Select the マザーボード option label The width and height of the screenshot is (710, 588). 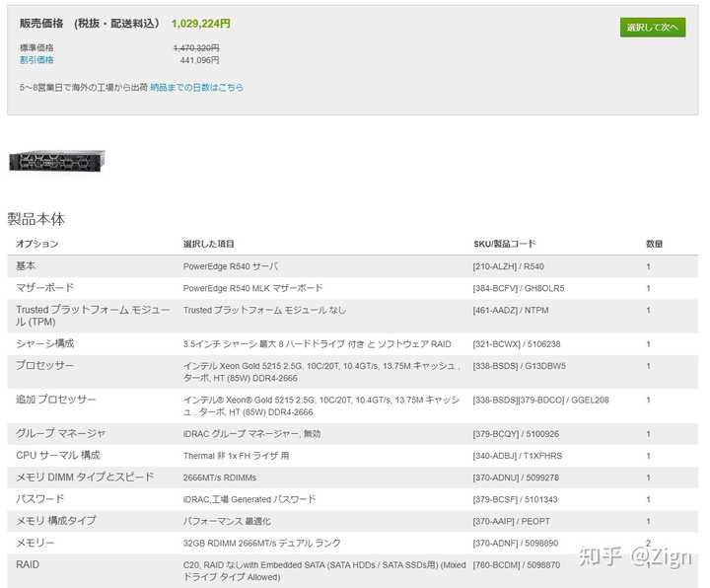pyautogui.click(x=45, y=288)
